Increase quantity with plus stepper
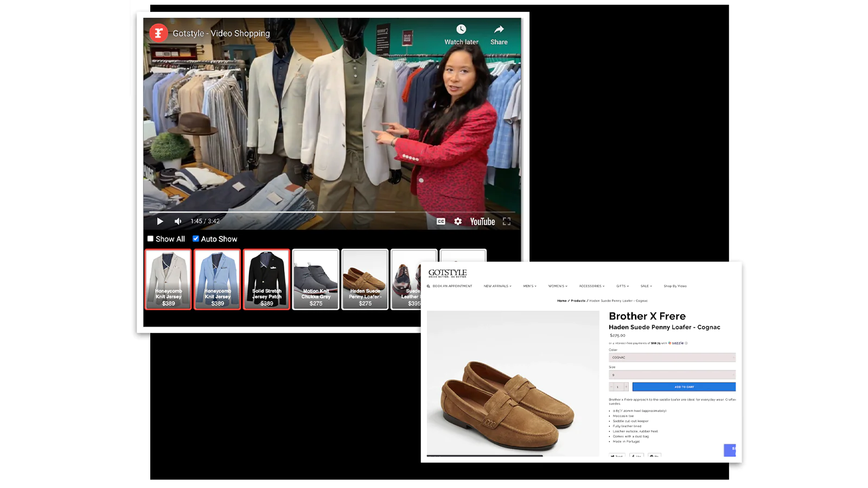 click(x=626, y=387)
